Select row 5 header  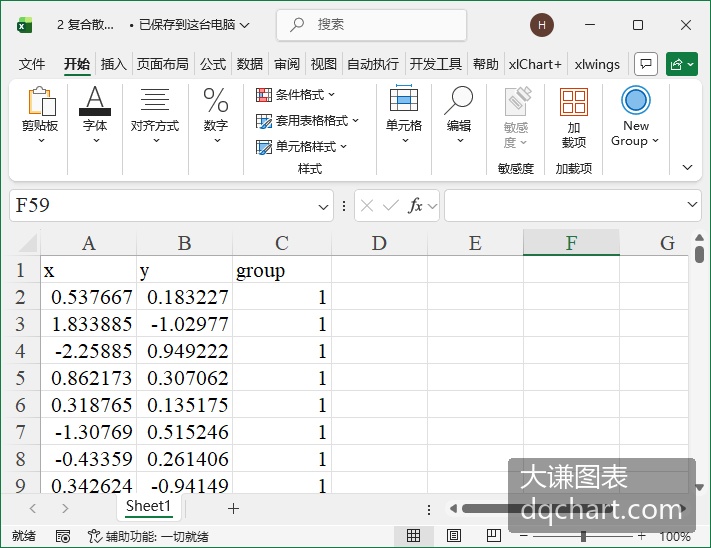click(20, 378)
